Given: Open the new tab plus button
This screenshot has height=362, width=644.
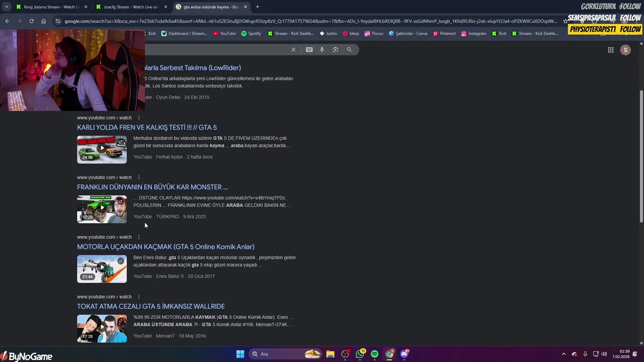Looking at the screenshot, I should coord(258,7).
